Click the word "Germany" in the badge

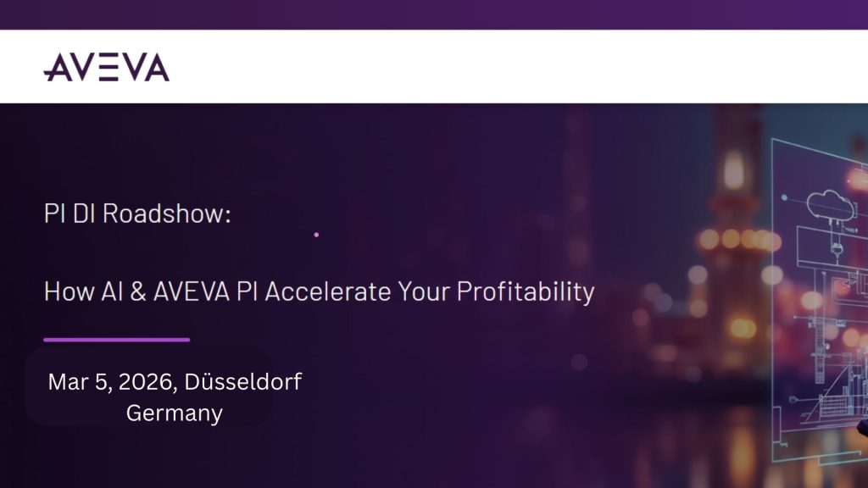click(174, 413)
